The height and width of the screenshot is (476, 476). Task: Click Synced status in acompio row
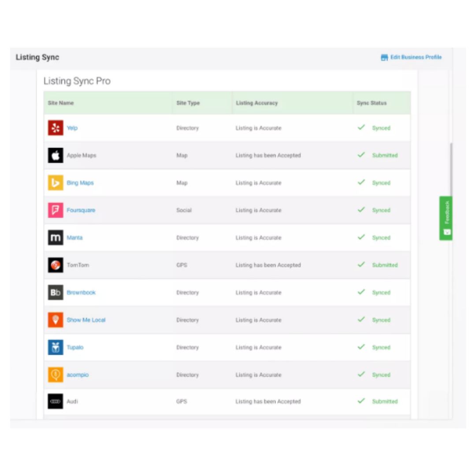tap(381, 375)
